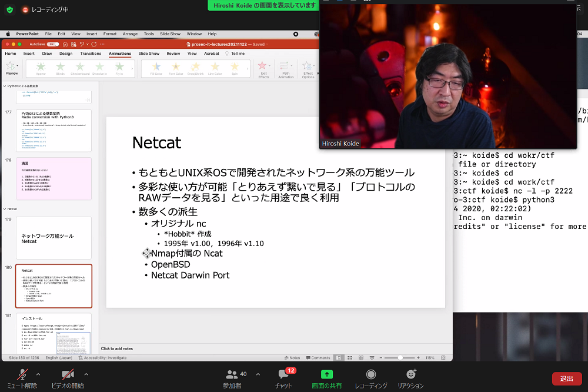Image resolution: width=588 pixels, height=392 pixels.
Task: Start video (ビデオの開始) in Zoom
Action: tap(68, 379)
